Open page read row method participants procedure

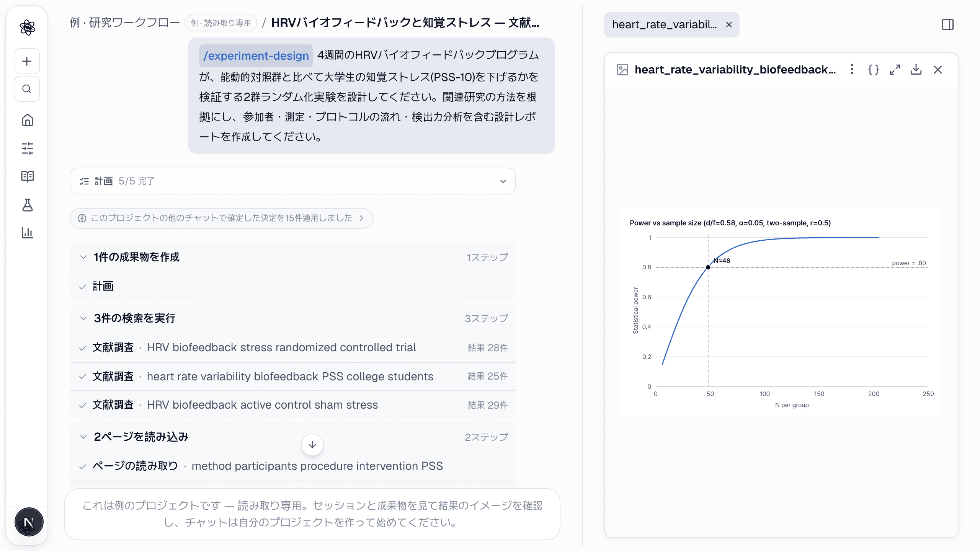point(292,466)
